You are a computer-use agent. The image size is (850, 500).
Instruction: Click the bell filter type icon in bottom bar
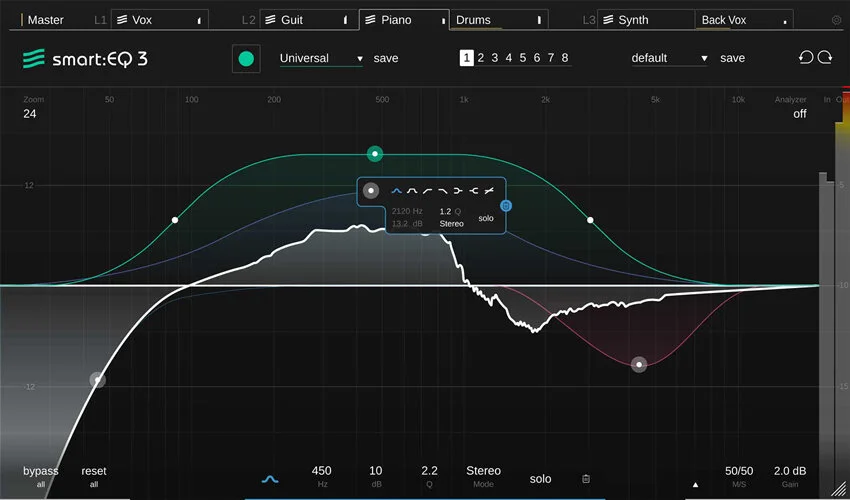click(270, 479)
